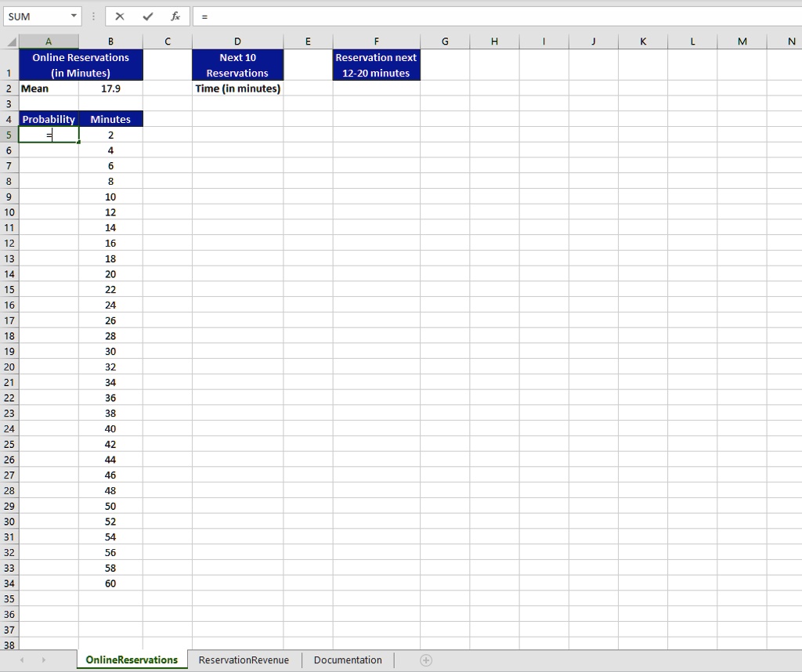
Task: Click the previous sheet navigation arrow
Action: tap(21, 660)
